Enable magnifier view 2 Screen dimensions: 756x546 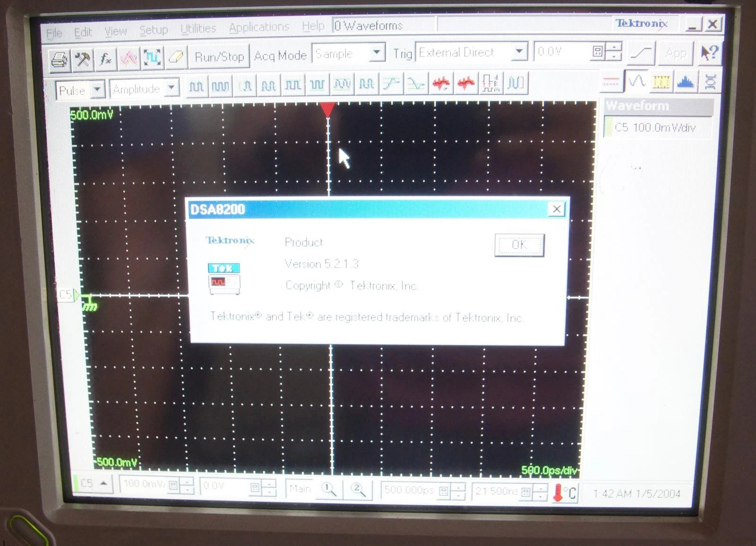(x=358, y=490)
